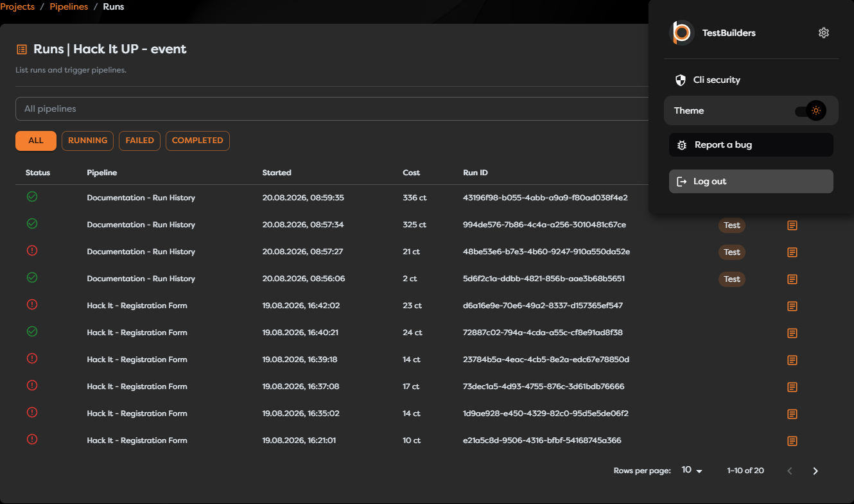Click failed status icon of run d6a16e9e
This screenshot has width=854, height=504.
click(x=32, y=304)
